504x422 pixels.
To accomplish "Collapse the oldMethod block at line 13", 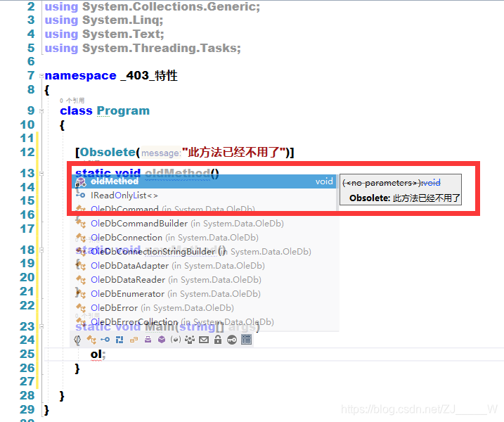I will coord(41,174).
